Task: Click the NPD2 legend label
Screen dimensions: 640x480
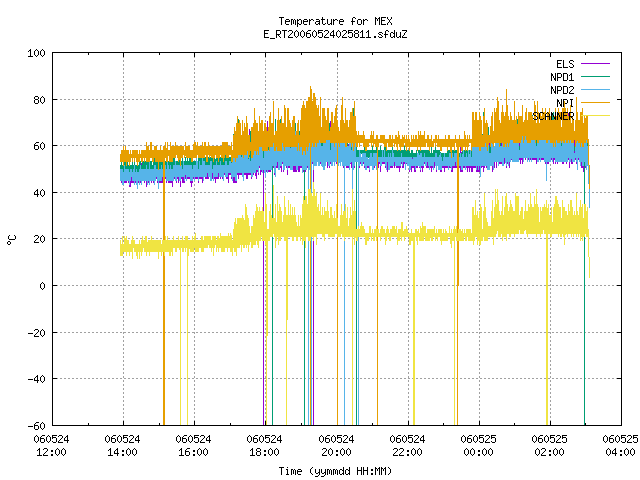Action: pyautogui.click(x=562, y=90)
